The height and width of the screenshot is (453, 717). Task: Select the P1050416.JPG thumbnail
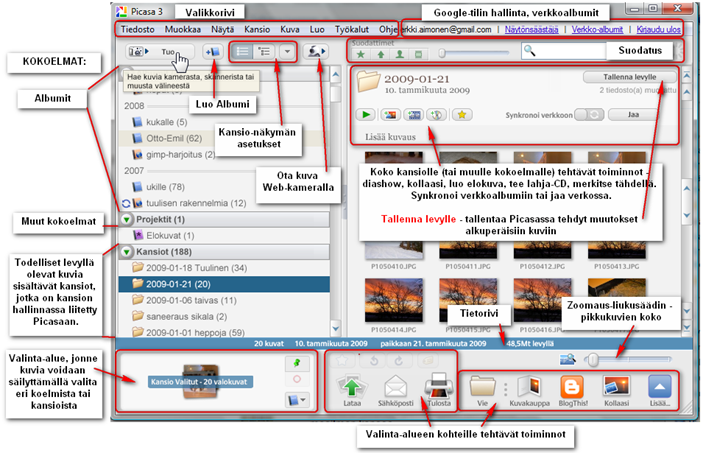(x=542, y=300)
